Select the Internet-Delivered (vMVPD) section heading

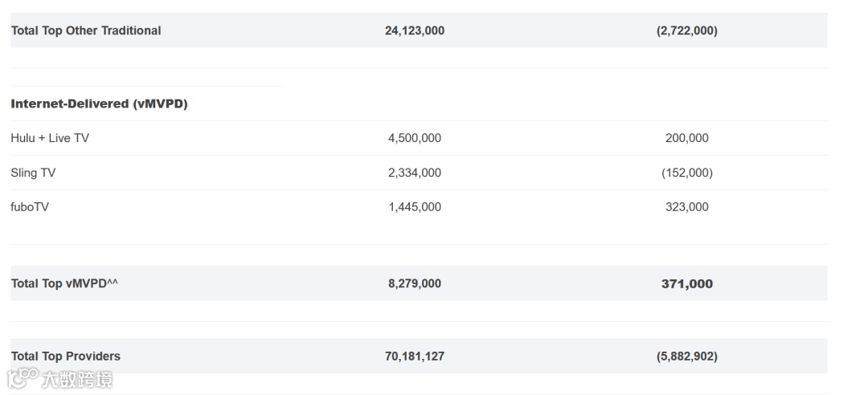tap(99, 104)
